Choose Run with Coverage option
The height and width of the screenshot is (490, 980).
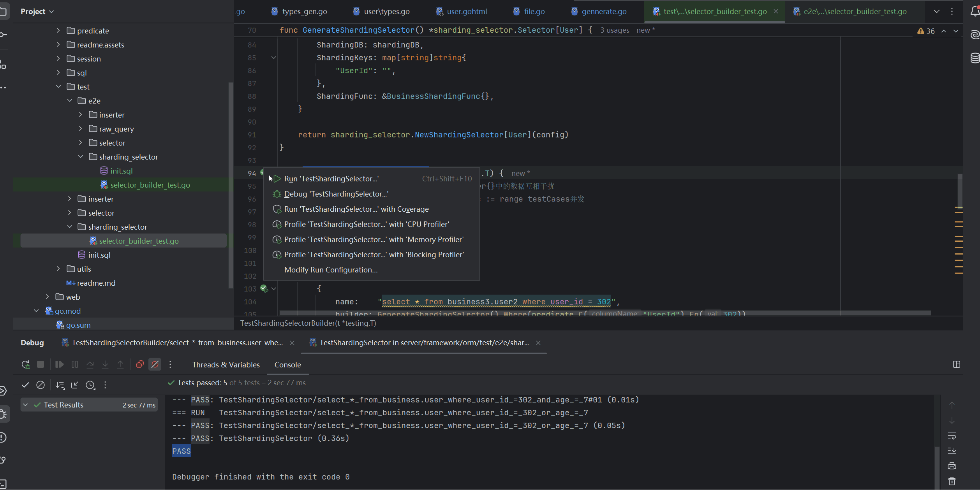coord(372,209)
